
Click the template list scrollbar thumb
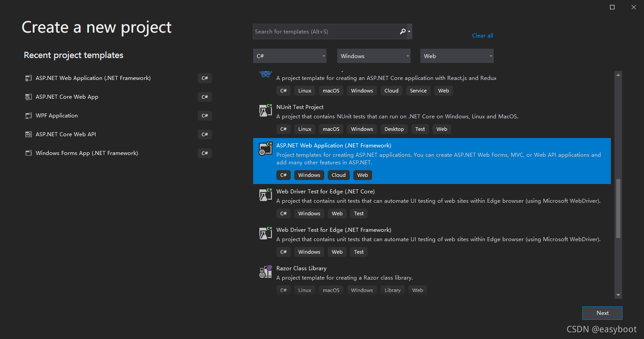pyautogui.click(x=619, y=209)
